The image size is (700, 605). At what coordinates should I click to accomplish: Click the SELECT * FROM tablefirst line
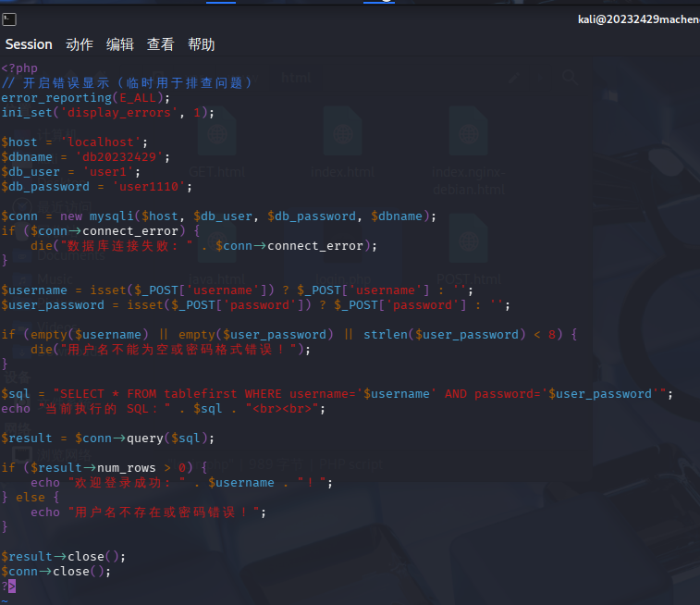[x=337, y=394]
